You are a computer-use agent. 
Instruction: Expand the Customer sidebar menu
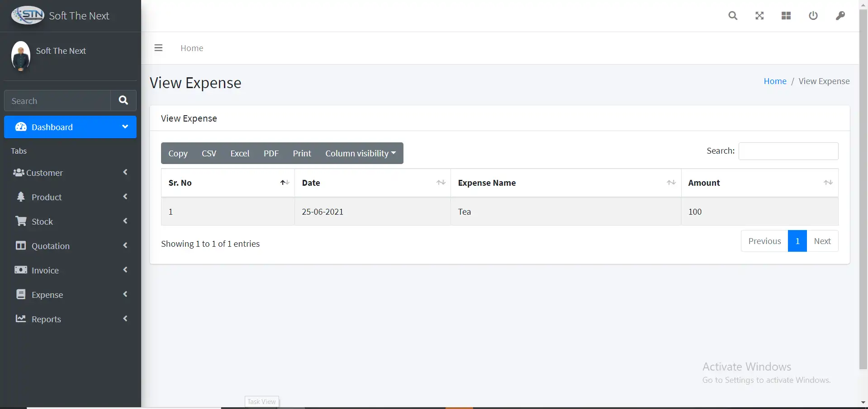[x=70, y=173]
